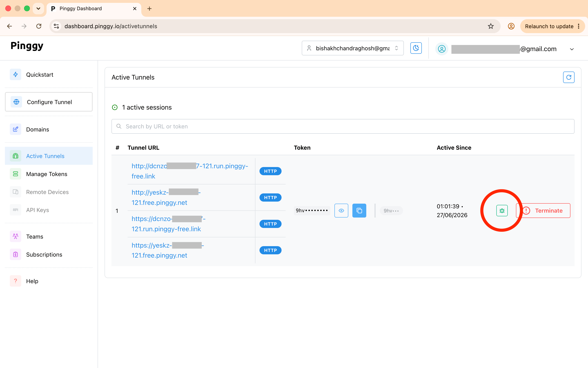This screenshot has width=588, height=368.
Task: Open a new browser tab
Action: pyautogui.click(x=149, y=9)
